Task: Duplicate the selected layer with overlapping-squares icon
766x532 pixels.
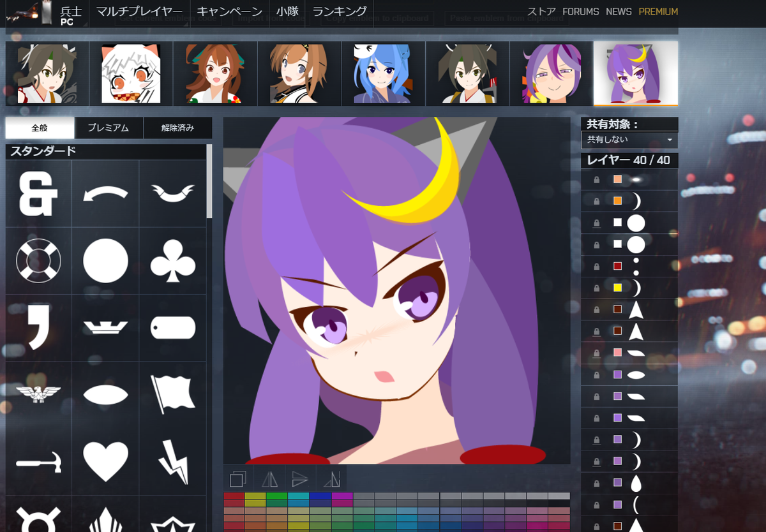Action: [x=238, y=478]
